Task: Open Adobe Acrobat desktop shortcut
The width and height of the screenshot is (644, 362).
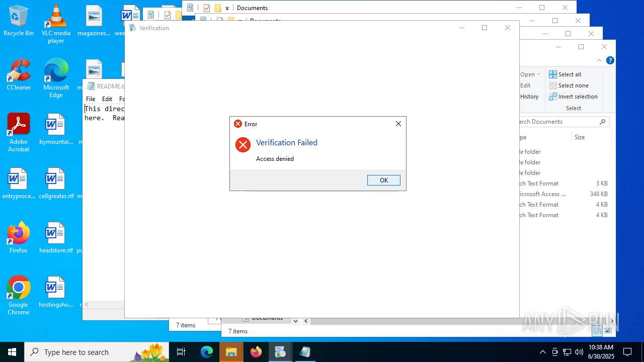Action: pos(19,133)
